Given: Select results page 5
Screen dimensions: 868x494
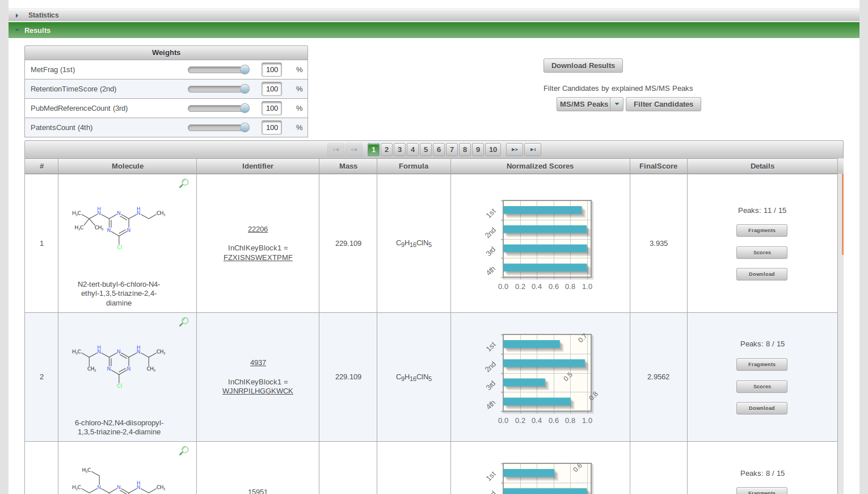Looking at the screenshot, I should coord(425,149).
